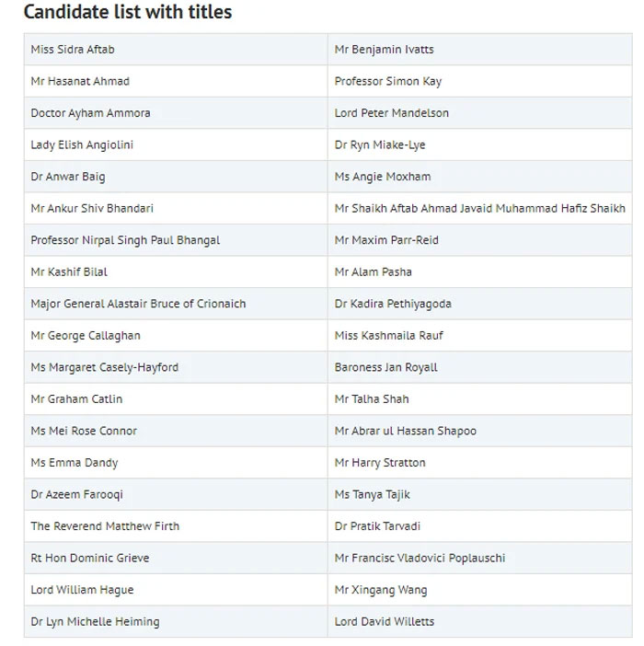Click the Candidate list with titles heading

(128, 12)
